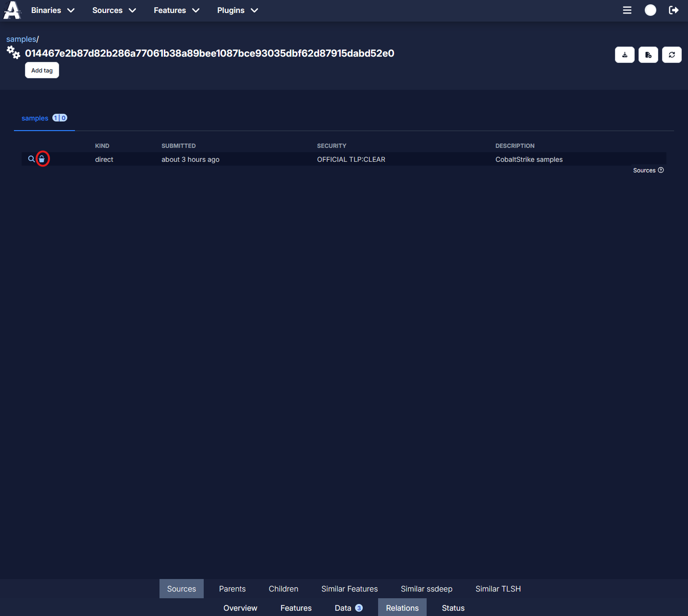The height and width of the screenshot is (616, 688).
Task: Click the Add tag button
Action: pyautogui.click(x=42, y=70)
